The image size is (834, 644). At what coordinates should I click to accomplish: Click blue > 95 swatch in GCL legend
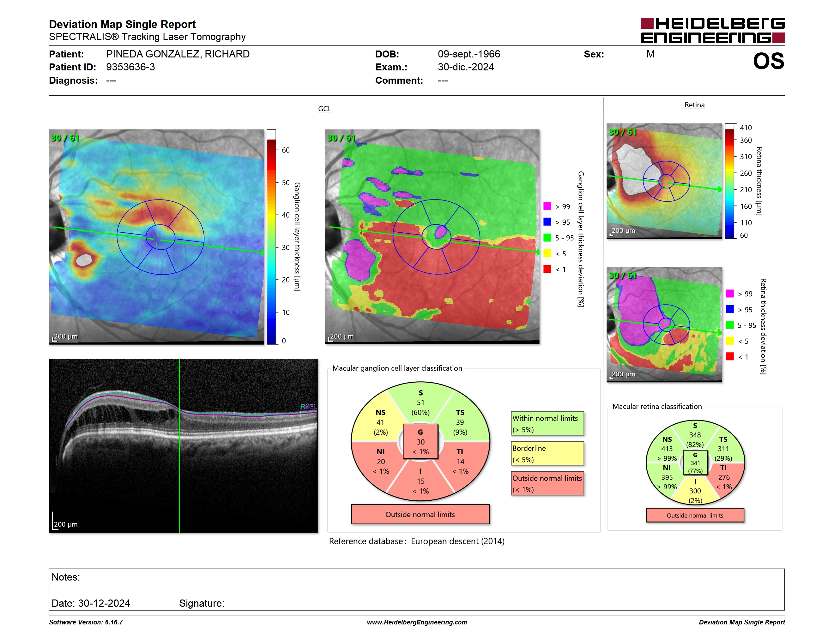(547, 222)
